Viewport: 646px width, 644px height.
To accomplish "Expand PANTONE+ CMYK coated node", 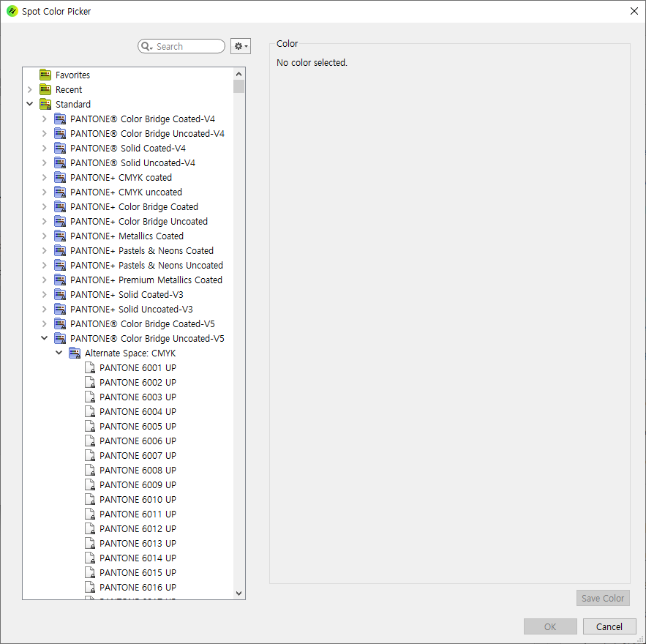I will click(45, 177).
